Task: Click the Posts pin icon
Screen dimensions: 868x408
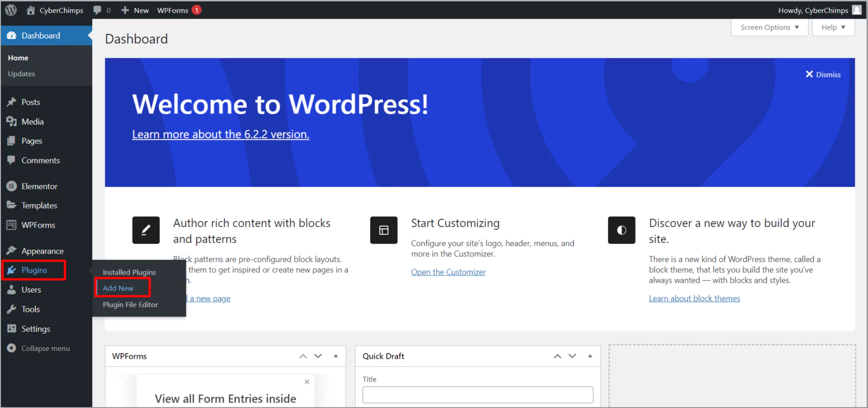Action: tap(11, 102)
